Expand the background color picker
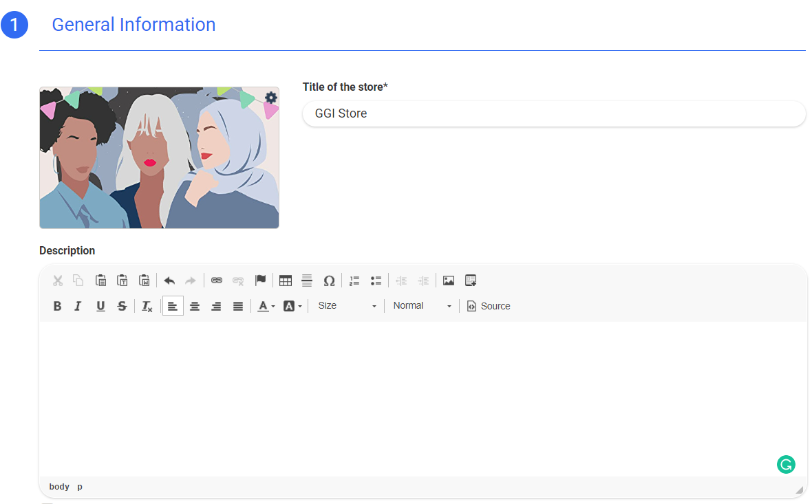The image size is (812, 504). (292, 307)
